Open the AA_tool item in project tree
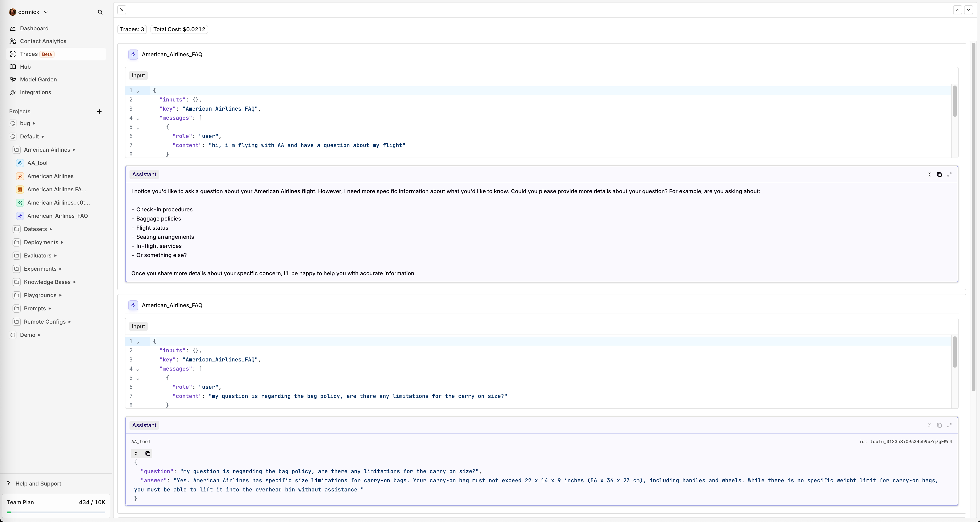This screenshot has height=522, width=980. (37, 163)
